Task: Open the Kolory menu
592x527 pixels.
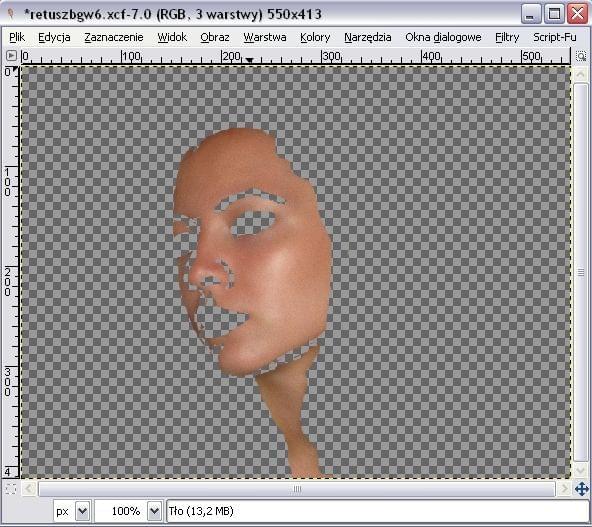Action: click(x=315, y=37)
